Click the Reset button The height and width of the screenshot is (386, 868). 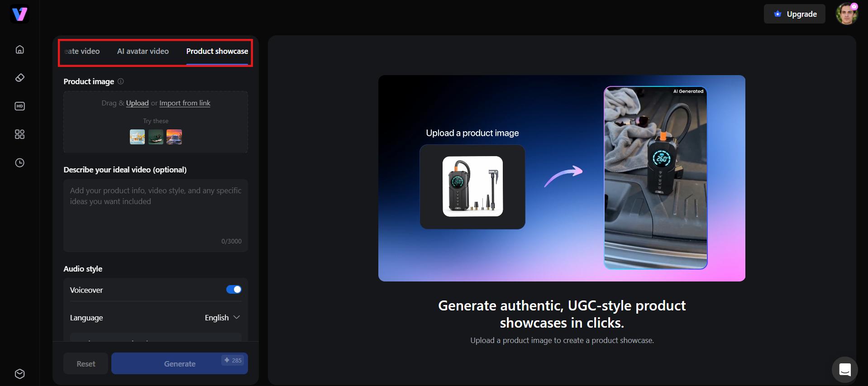click(x=86, y=363)
